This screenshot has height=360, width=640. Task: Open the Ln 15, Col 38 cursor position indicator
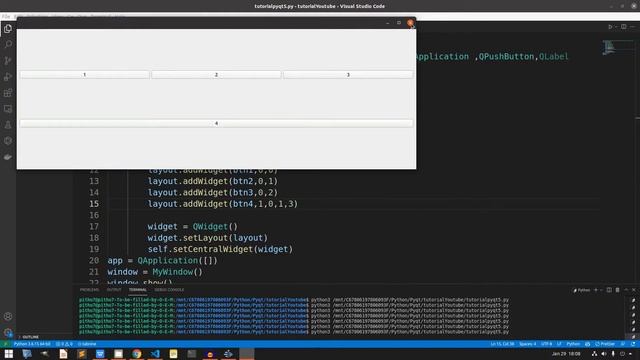click(x=502, y=344)
